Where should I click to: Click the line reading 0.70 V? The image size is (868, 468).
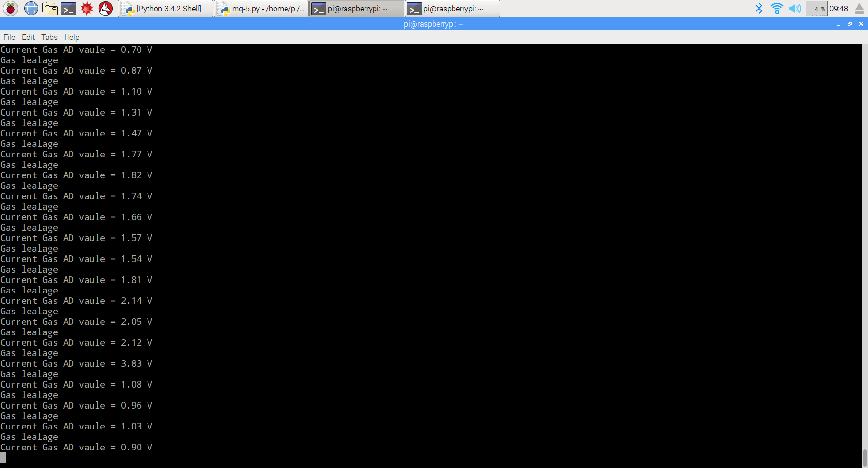76,49
